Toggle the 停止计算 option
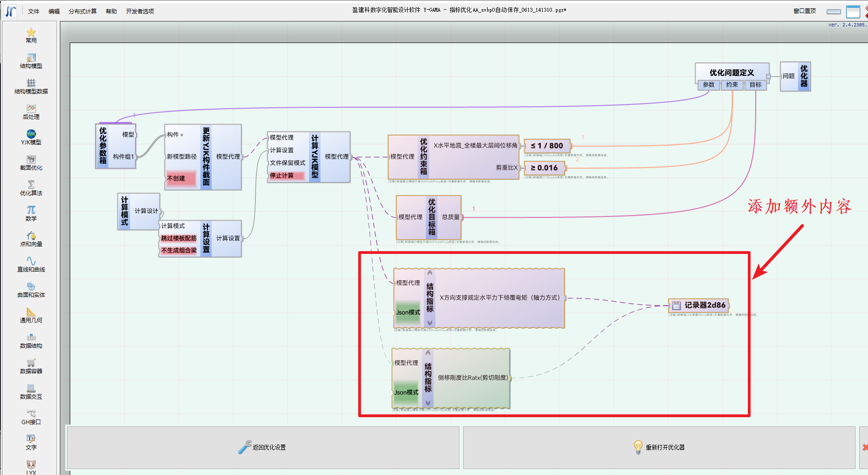Viewport: 868px width, 475px height. 287,176
